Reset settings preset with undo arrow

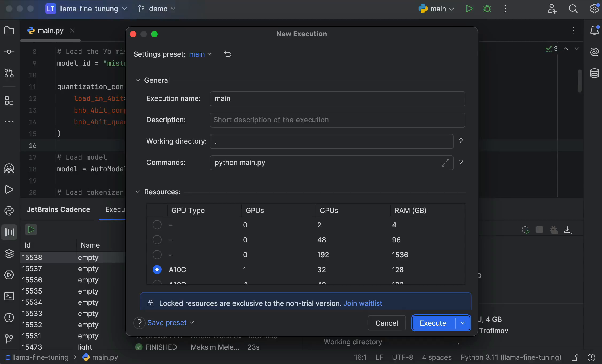point(228,54)
